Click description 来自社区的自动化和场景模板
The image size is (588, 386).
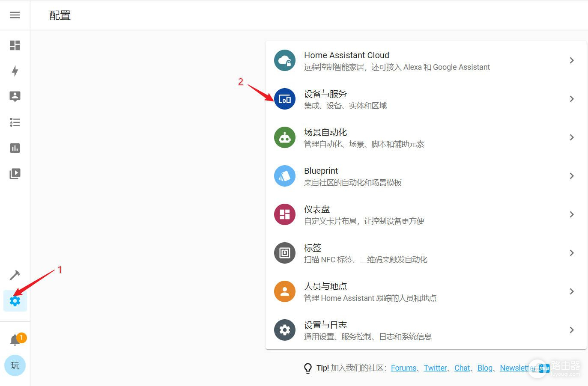coord(353,183)
